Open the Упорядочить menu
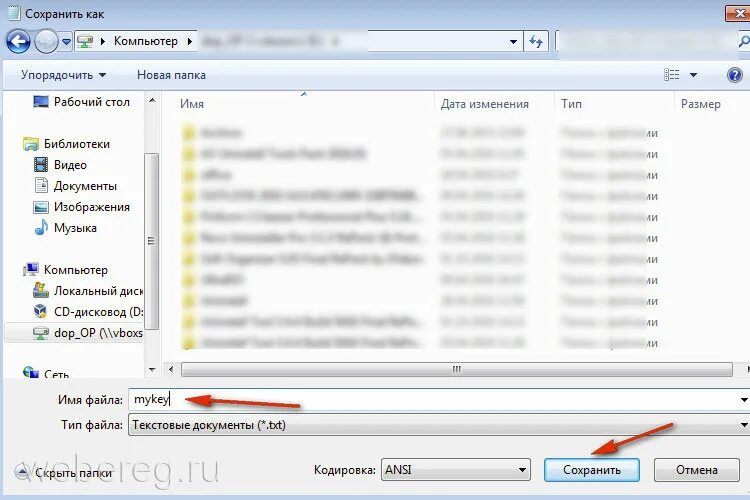This screenshot has width=750, height=500. point(63,75)
